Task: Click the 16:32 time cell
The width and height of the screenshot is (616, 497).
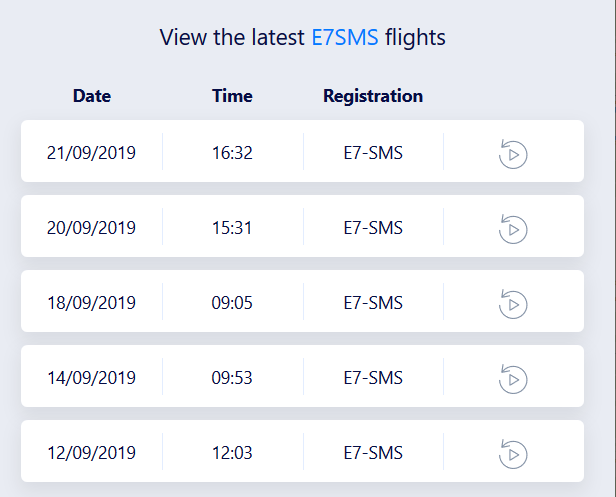Action: (232, 153)
